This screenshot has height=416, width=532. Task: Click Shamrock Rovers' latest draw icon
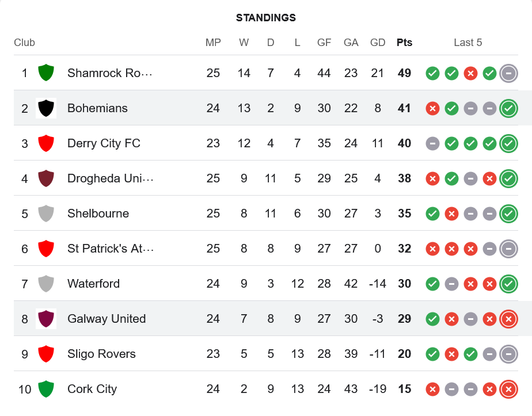click(508, 73)
